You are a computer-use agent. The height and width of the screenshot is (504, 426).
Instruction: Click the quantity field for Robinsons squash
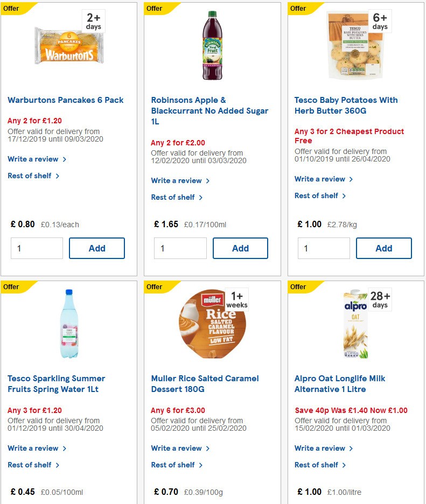180,248
